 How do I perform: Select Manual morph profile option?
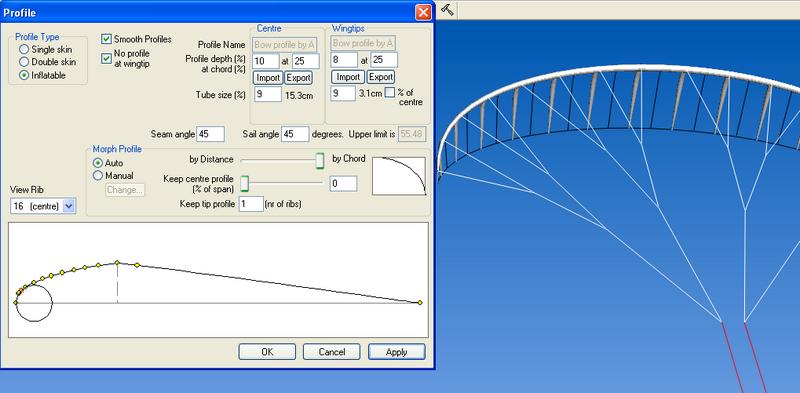pos(98,176)
